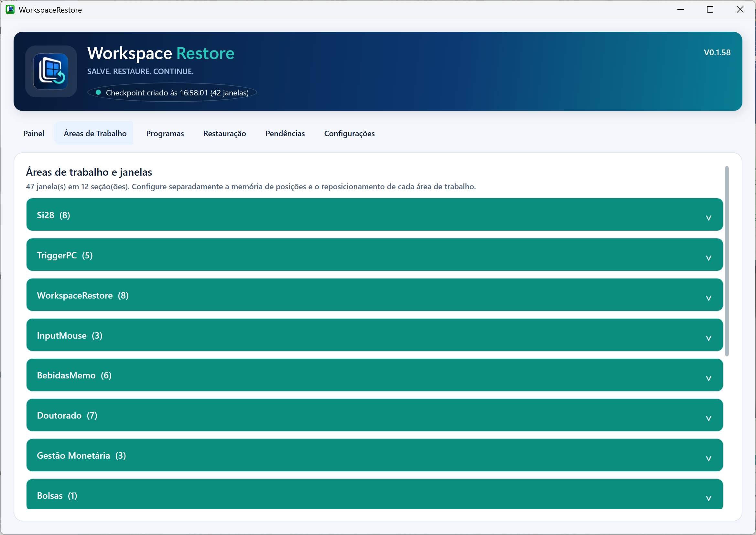Expand the Bolsas (1) section
The height and width of the screenshot is (535, 756).
tap(374, 494)
